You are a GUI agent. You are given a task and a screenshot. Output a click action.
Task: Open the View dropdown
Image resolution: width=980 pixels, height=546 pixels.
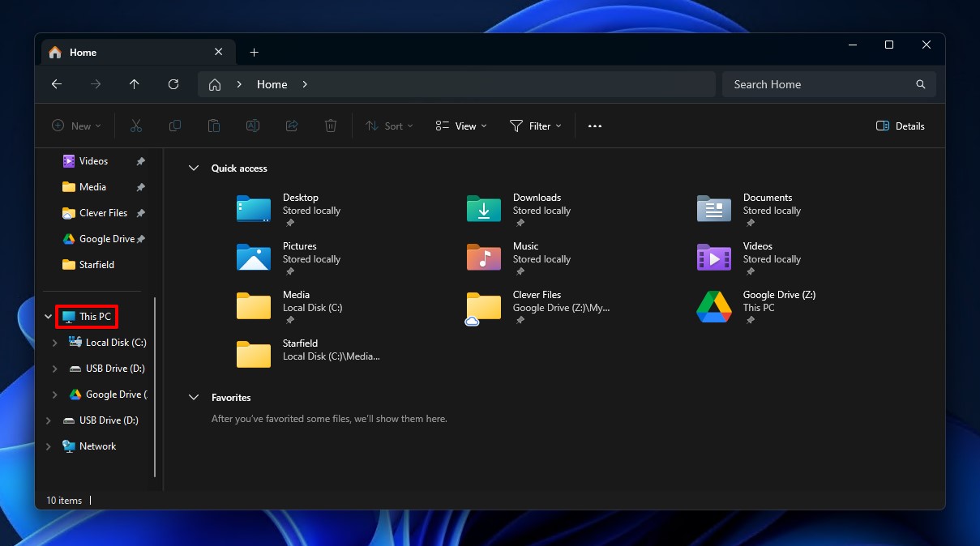(x=460, y=126)
